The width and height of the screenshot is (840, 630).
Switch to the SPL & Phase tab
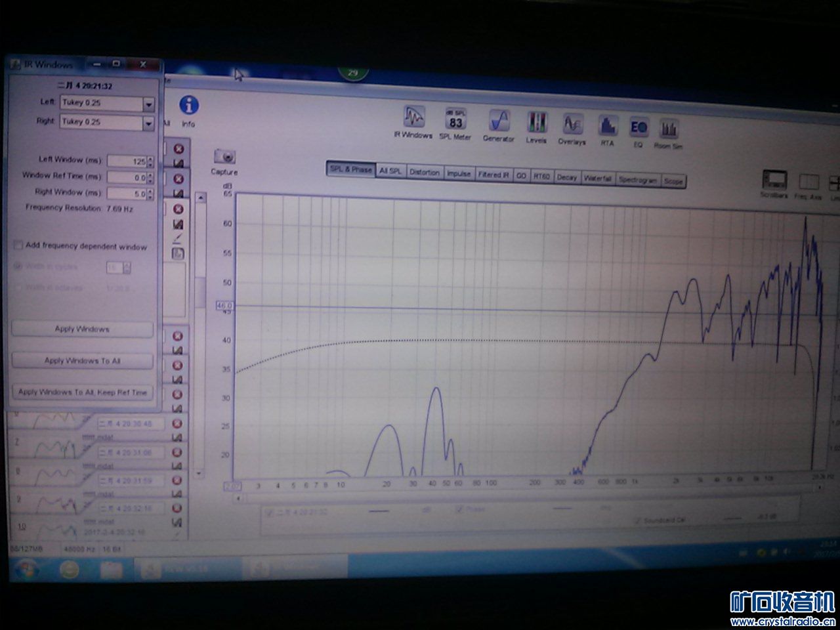[x=351, y=169]
